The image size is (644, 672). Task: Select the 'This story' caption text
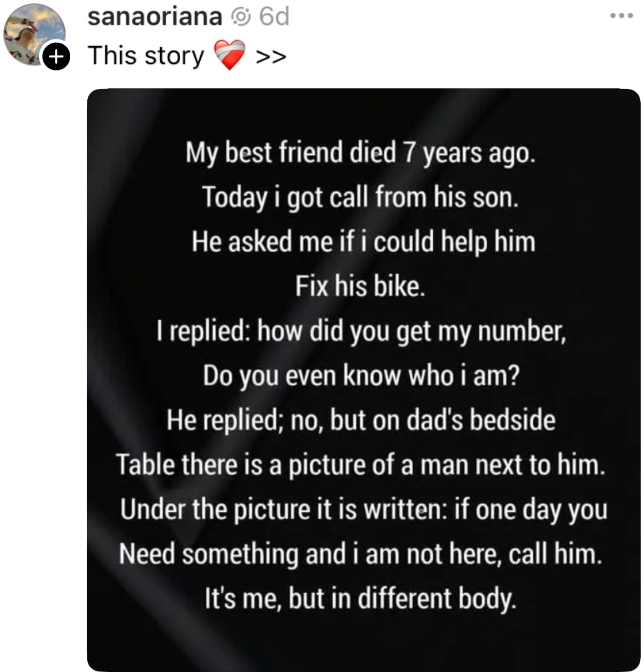point(146,56)
